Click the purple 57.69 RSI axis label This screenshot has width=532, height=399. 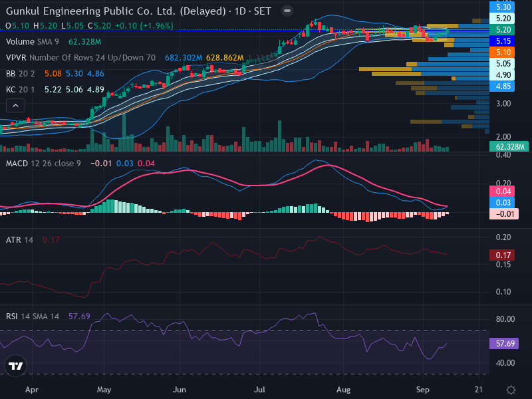coord(504,343)
